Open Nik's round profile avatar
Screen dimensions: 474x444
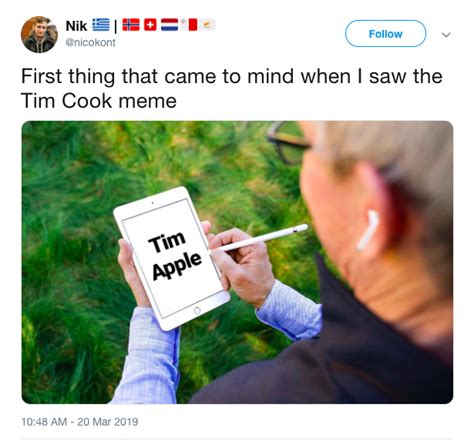(39, 34)
